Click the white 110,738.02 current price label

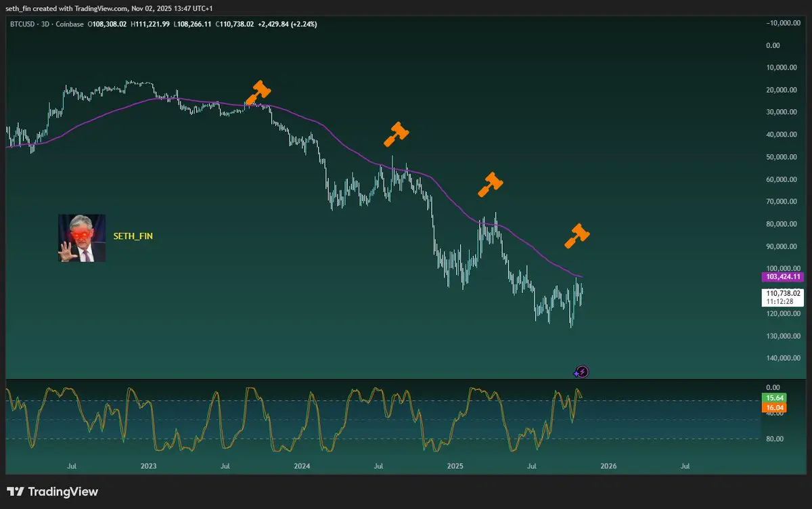pos(783,293)
